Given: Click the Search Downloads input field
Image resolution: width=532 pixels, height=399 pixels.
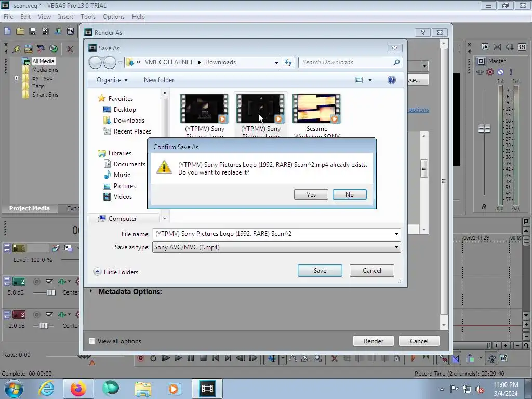Looking at the screenshot, I should (347, 62).
